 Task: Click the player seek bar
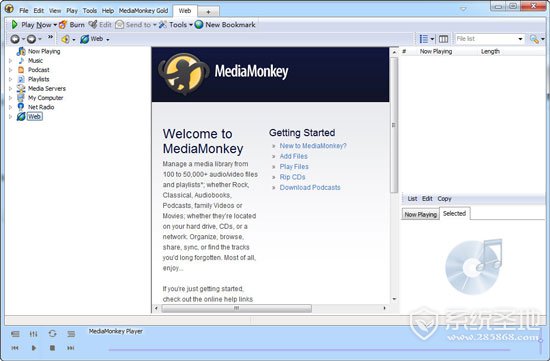point(309,349)
